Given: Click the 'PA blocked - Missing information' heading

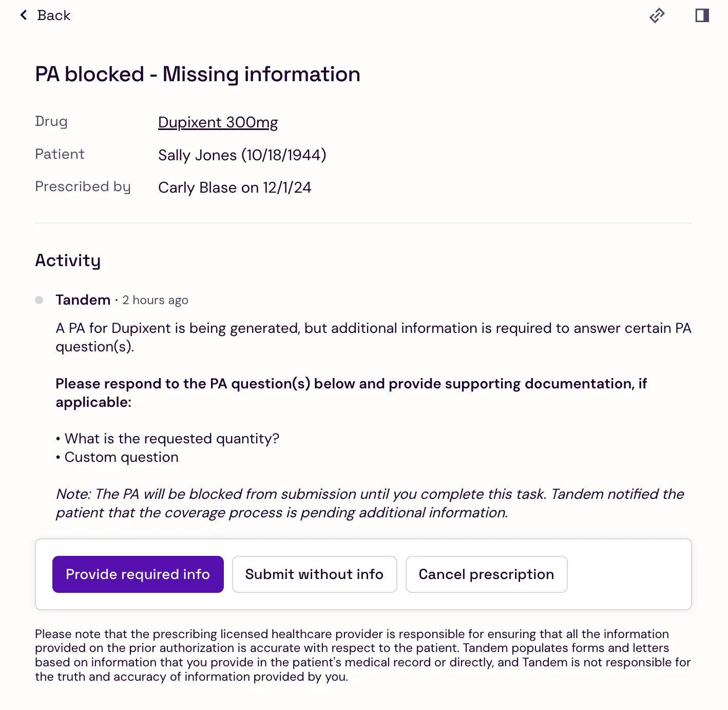Looking at the screenshot, I should coord(198,74).
